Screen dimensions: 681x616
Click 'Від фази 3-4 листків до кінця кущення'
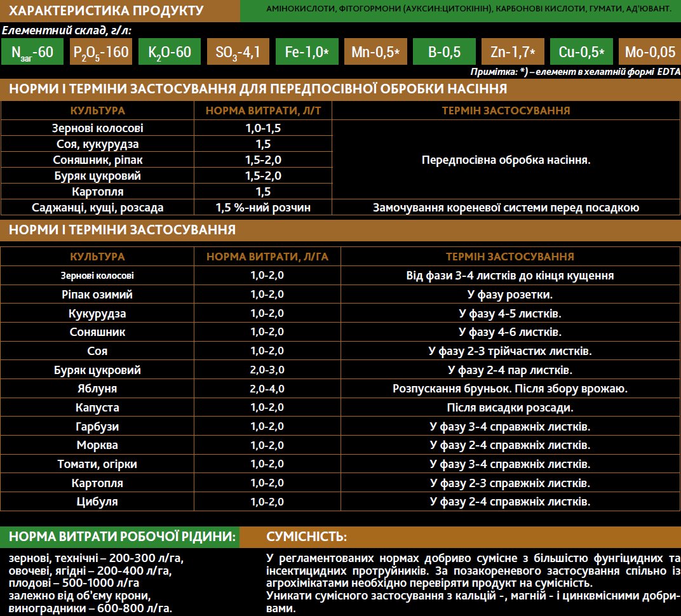(510, 276)
